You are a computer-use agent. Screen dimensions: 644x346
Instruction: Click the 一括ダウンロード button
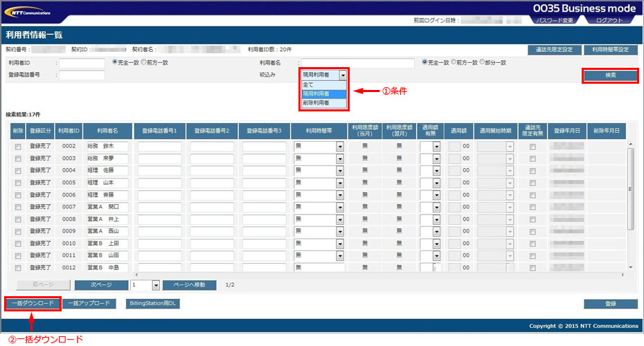pos(33,303)
